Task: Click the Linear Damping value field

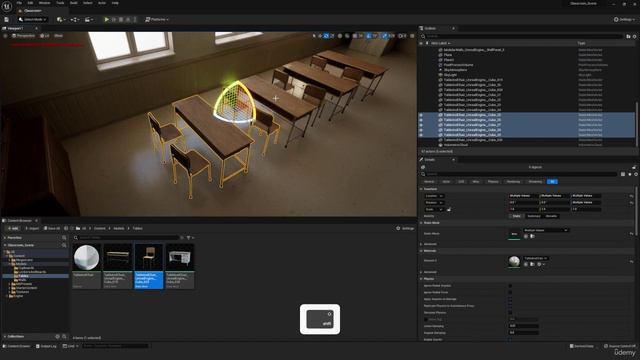Action: click(x=524, y=326)
